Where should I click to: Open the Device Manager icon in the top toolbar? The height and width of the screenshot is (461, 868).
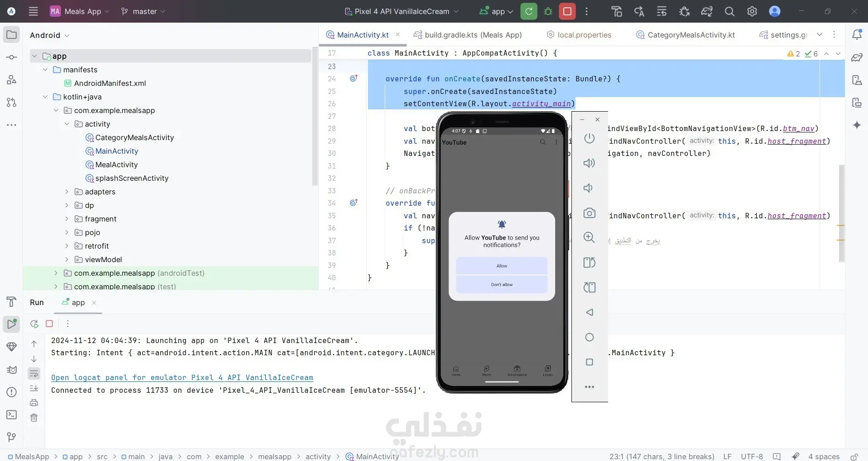[x=617, y=11]
